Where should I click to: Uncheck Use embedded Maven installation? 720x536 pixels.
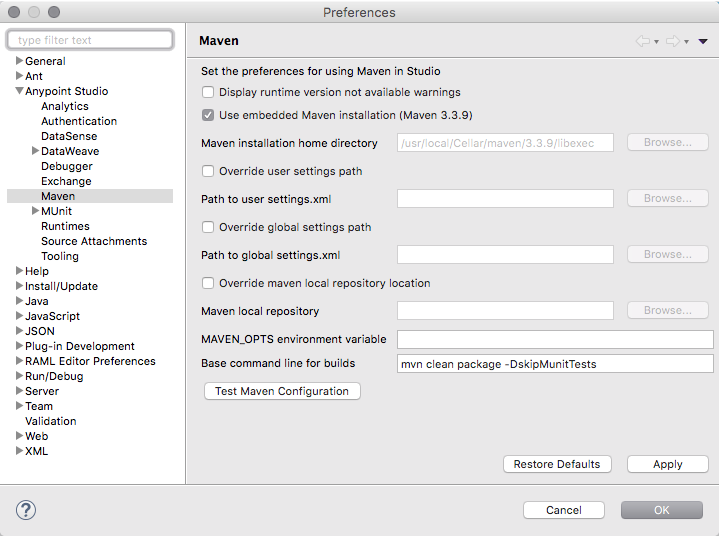(x=208, y=115)
